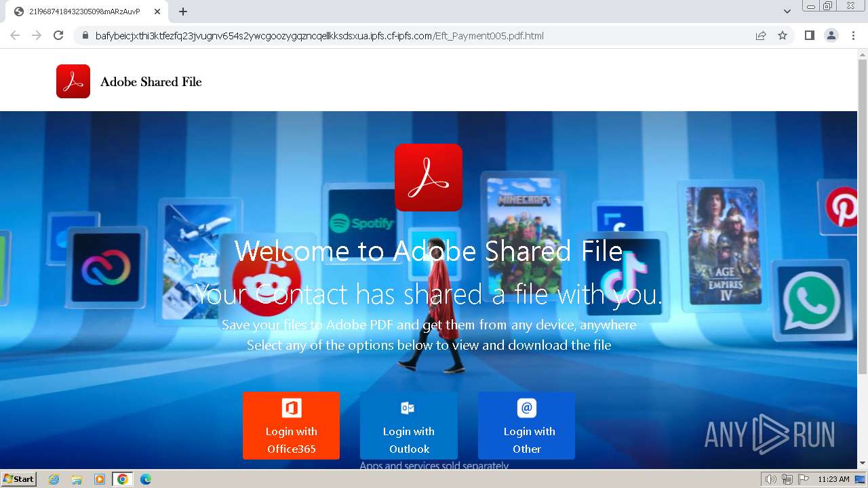The image size is (868, 488).
Task: Switch to Chrome in the taskbar
Action: [122, 479]
